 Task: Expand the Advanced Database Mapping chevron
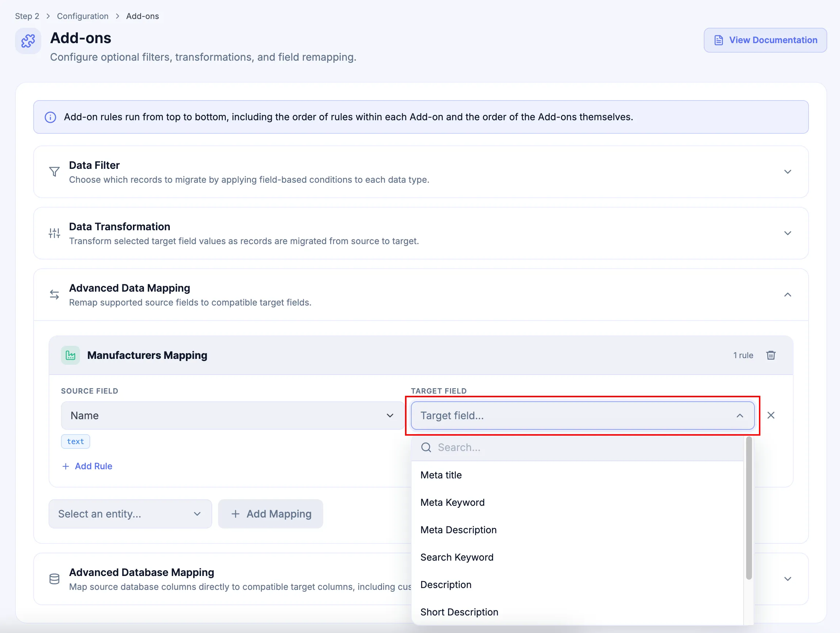(788, 579)
